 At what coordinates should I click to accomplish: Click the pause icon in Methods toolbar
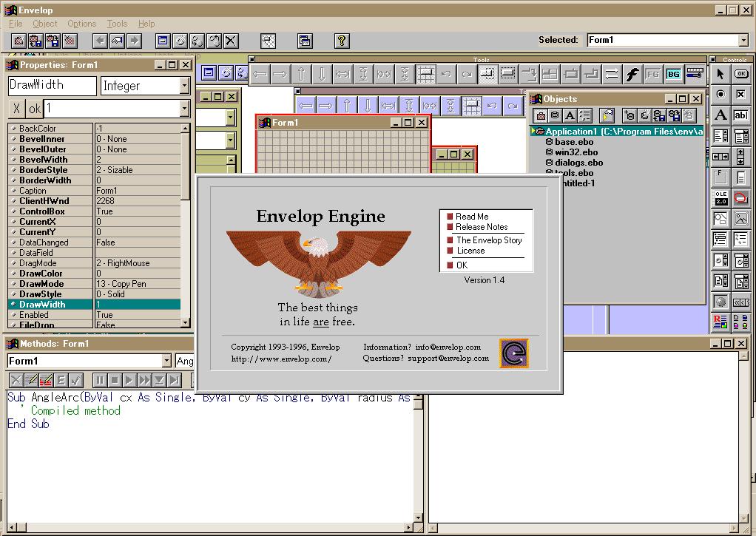coord(99,381)
